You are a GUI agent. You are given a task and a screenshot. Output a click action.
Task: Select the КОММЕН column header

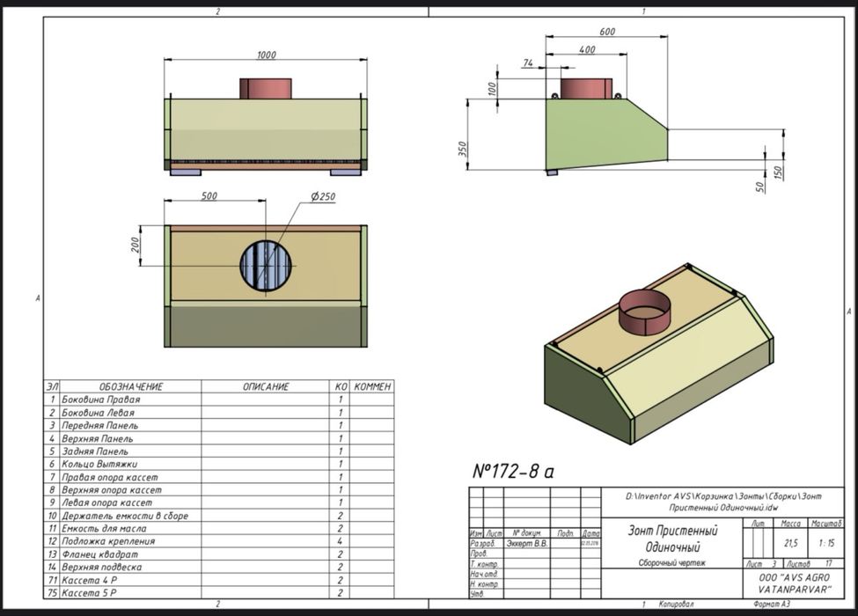372,387
